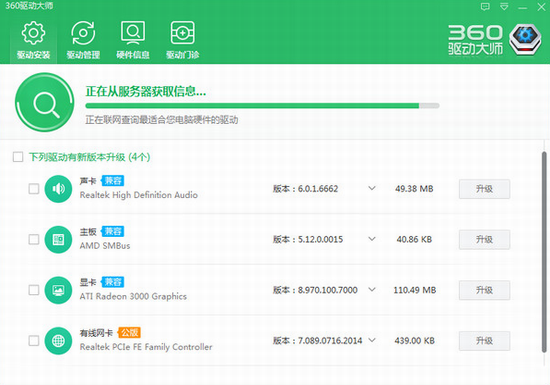This screenshot has height=385, width=550.
Task: Click the 版本：6.0.1.6662 text
Action: 306,189
